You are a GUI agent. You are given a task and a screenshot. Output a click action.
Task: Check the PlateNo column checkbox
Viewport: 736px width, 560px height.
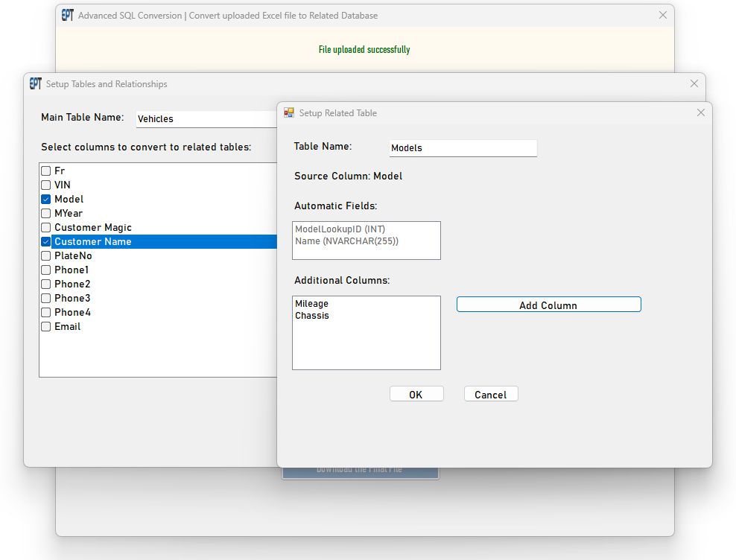(46, 255)
